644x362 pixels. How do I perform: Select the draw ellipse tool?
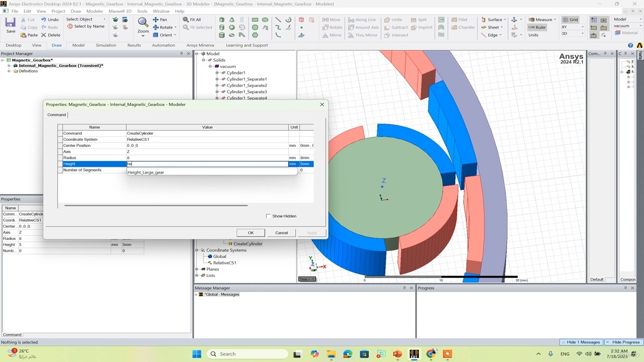(265, 20)
